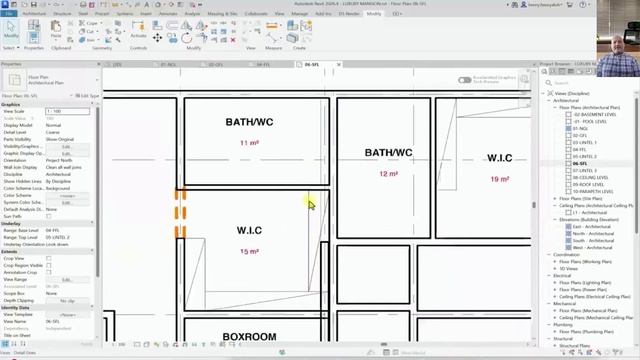Select the Rotate tool icon
The height and width of the screenshot is (360, 640).
[187, 38]
